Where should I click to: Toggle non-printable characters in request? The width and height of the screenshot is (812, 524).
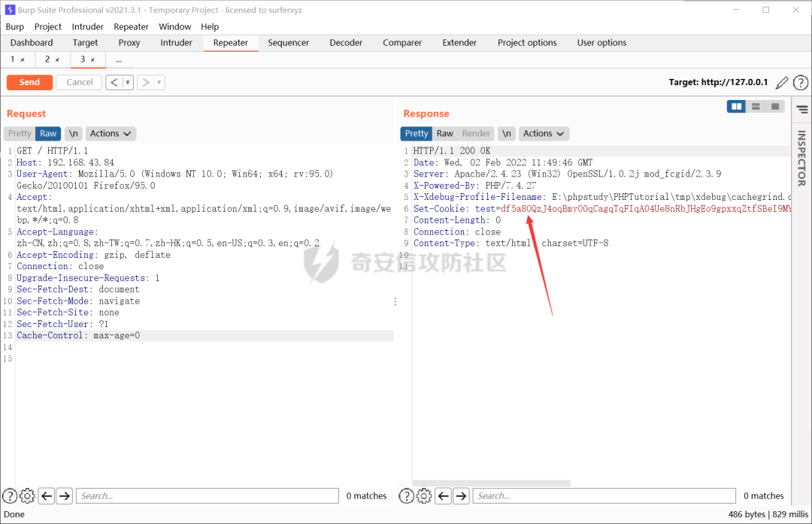point(74,134)
